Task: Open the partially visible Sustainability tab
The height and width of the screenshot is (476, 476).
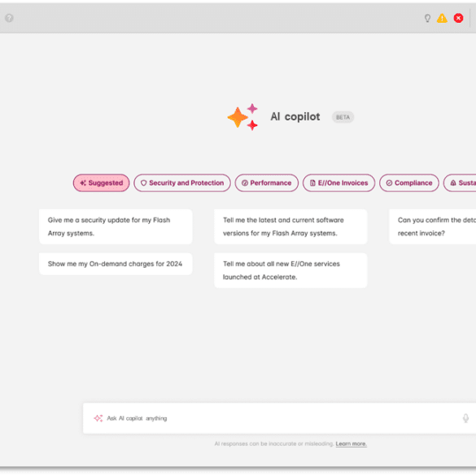Action: 460,183
